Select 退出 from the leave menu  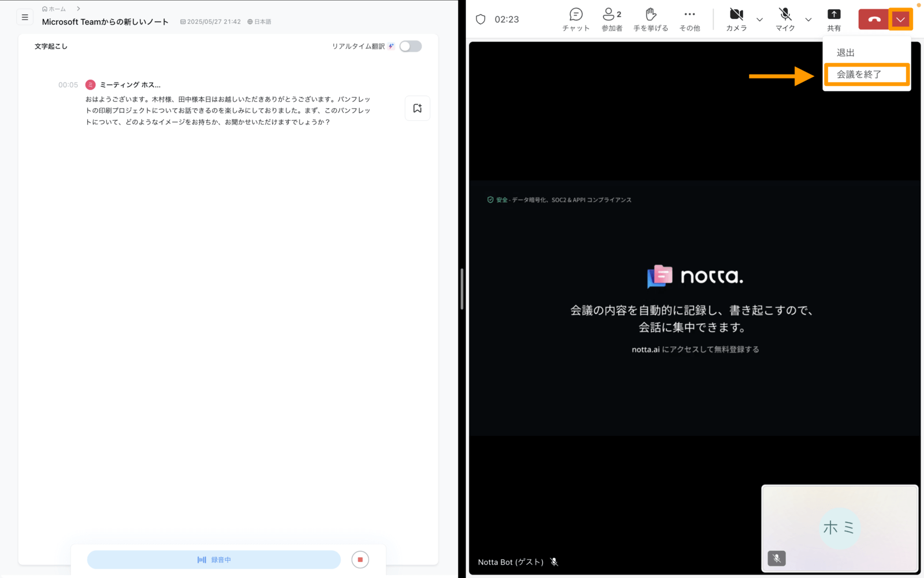845,53
